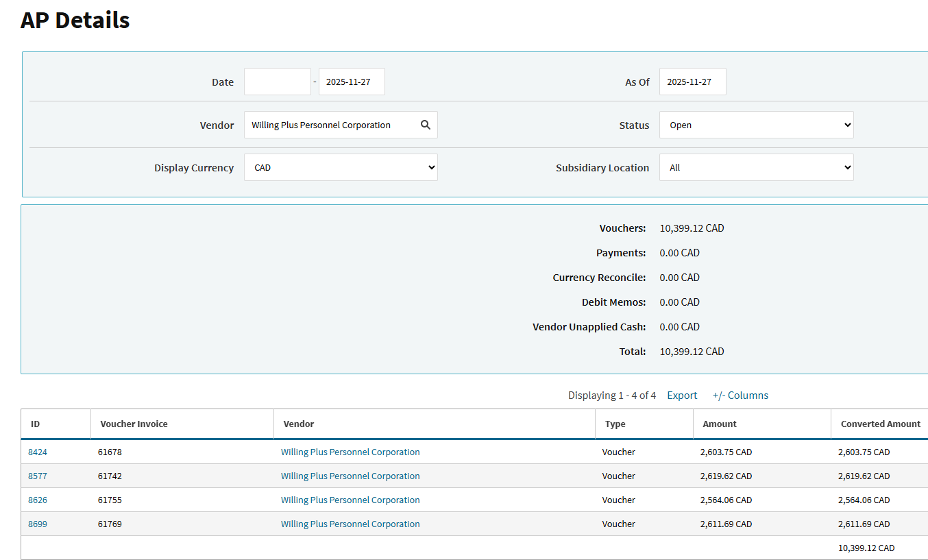Click the vendor search magnifier icon
The image size is (928, 560).
pos(425,125)
